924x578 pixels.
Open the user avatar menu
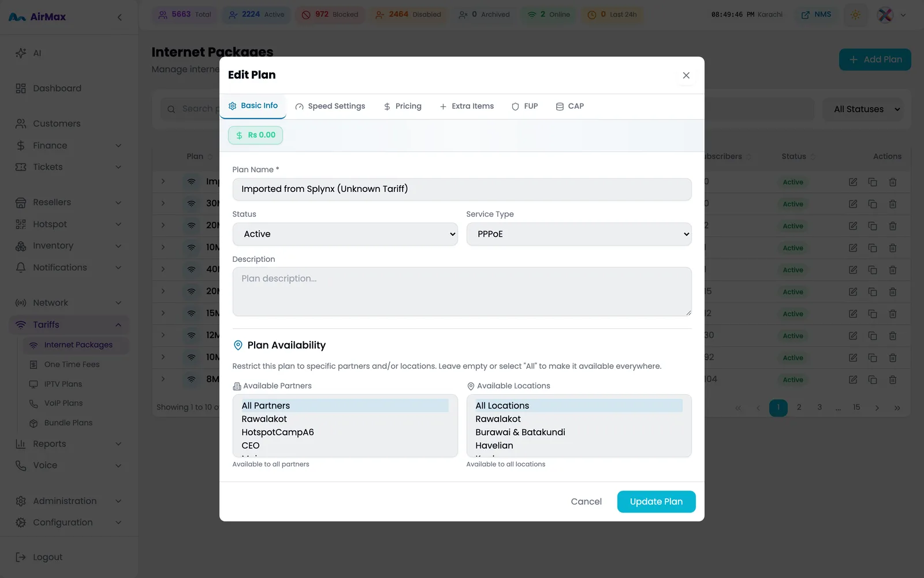[x=892, y=15]
